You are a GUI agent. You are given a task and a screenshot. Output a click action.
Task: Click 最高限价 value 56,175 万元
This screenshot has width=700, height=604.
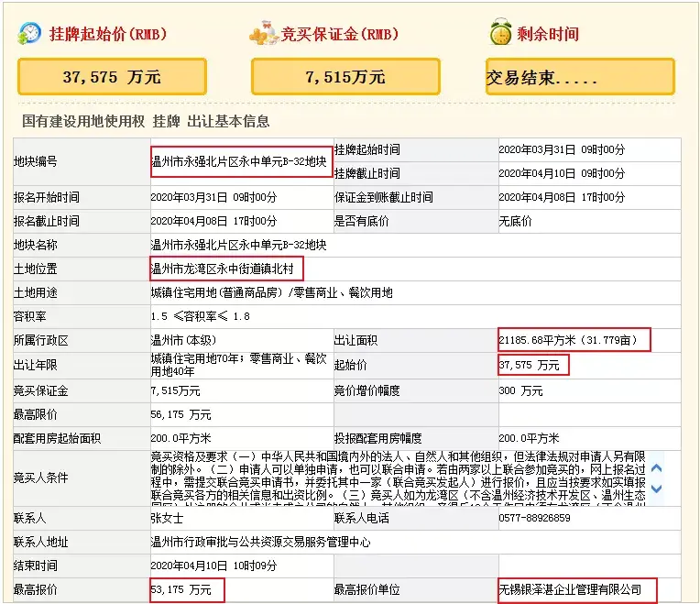[x=180, y=414]
